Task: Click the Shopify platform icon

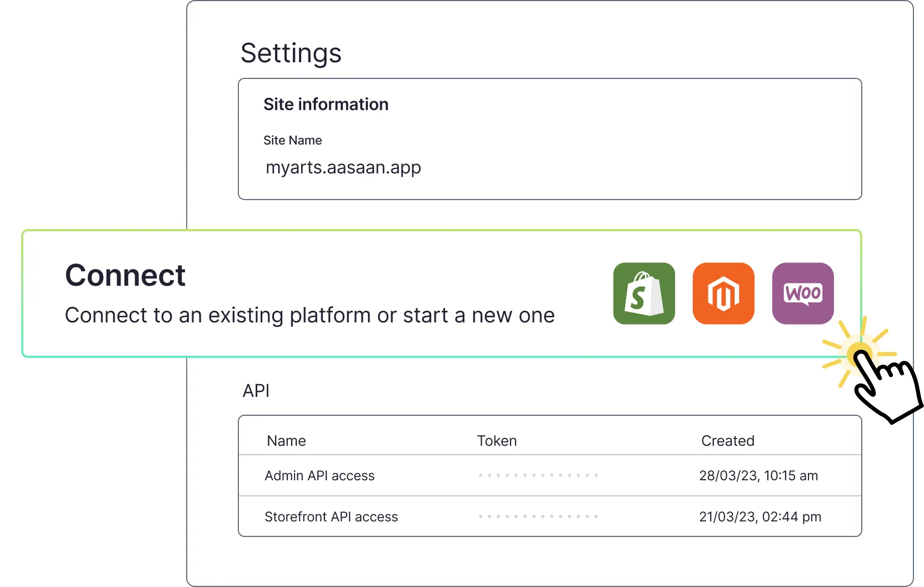Action: click(x=644, y=293)
